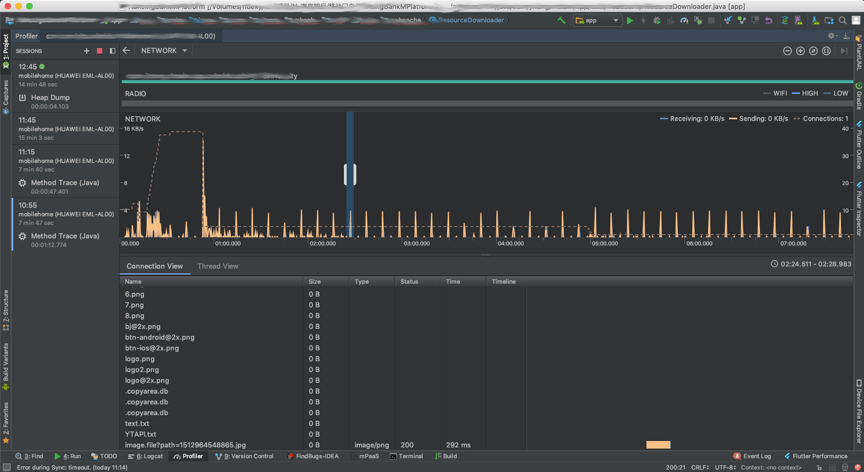Zoom out the profiler timeline
This screenshot has height=472, width=864.
787,51
